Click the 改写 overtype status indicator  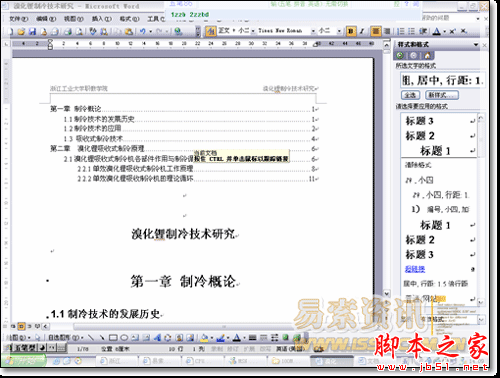(266, 349)
